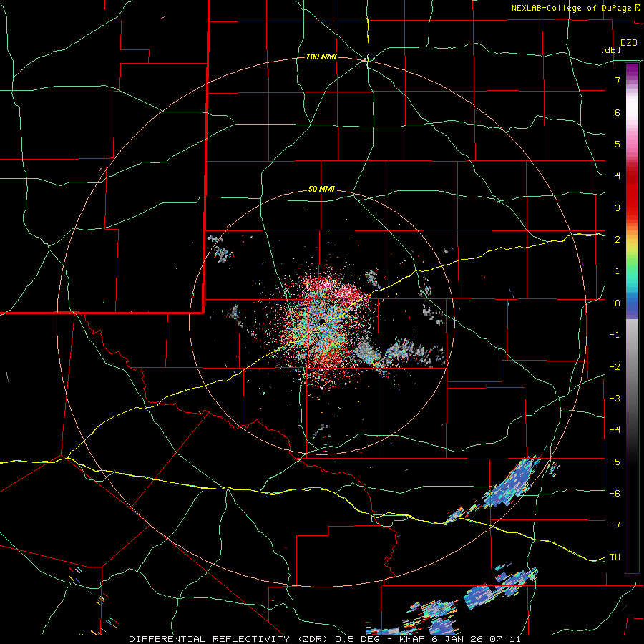
Task: Click the NEXLAB-College of DuPage label
Action: tap(571, 8)
